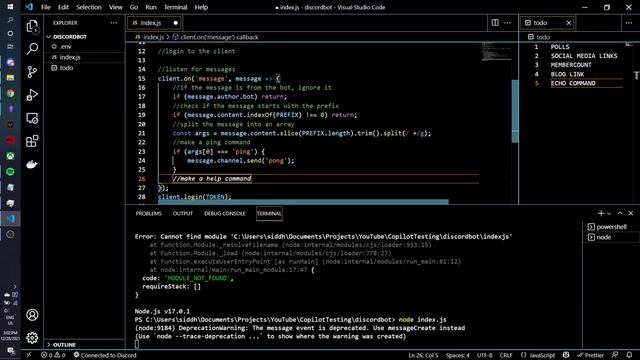Open the Manage settings gear
640x360 pixels.
(32, 338)
